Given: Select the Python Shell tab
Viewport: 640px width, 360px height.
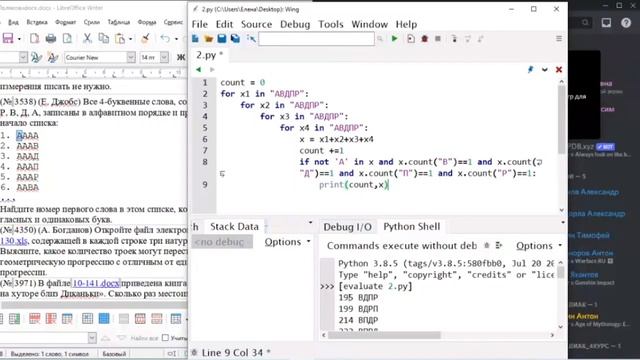Looking at the screenshot, I should coord(411,227).
